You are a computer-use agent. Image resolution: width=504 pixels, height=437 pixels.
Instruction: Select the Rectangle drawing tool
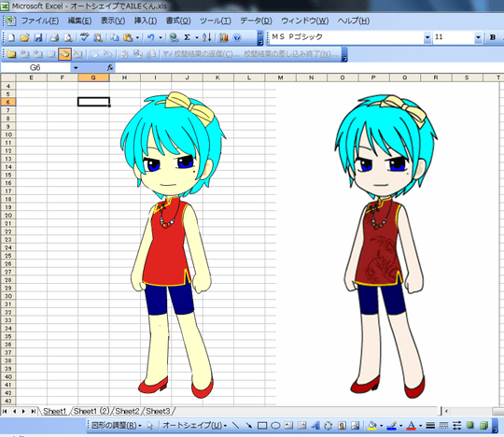(262, 426)
